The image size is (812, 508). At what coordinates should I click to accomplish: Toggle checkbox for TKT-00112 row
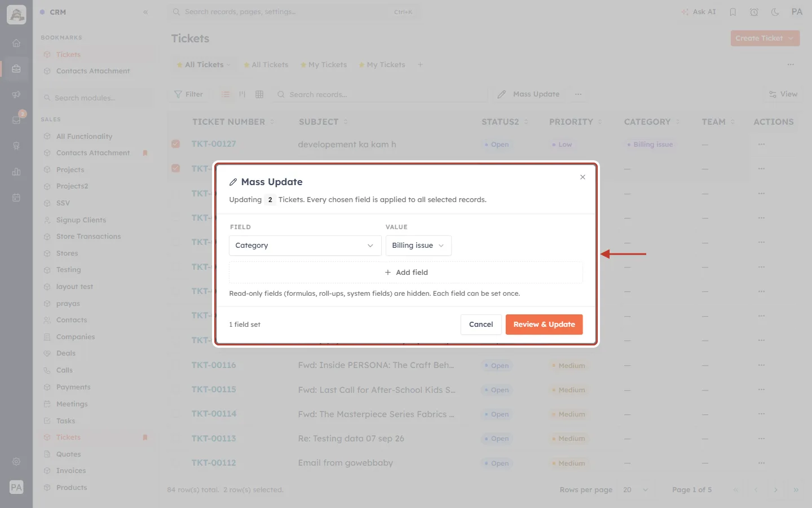click(176, 463)
